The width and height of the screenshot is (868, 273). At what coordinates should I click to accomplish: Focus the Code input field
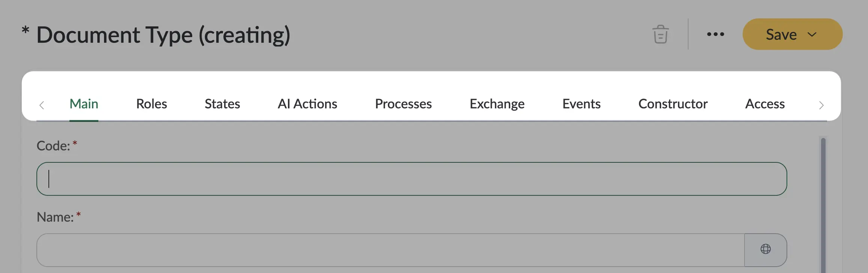(411, 179)
